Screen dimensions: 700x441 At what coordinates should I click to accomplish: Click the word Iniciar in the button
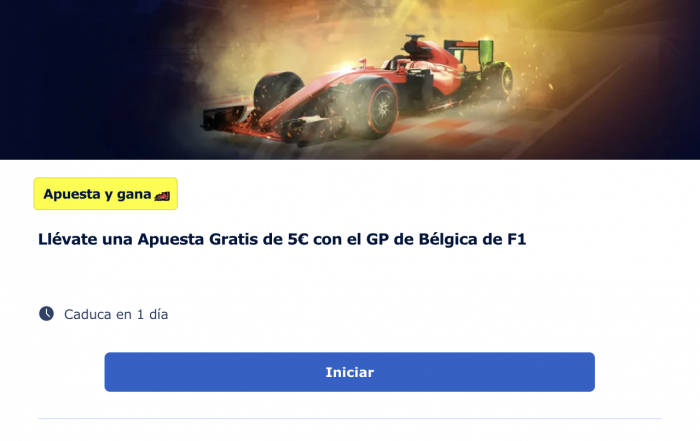pos(350,372)
